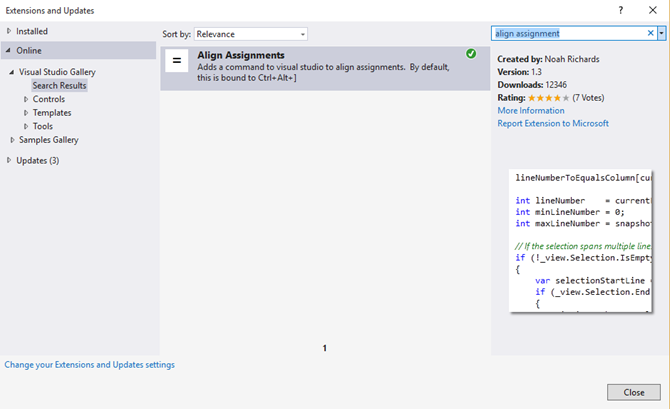The height and width of the screenshot is (409, 670).
Task: Select Search Results in the tree
Action: click(x=59, y=85)
